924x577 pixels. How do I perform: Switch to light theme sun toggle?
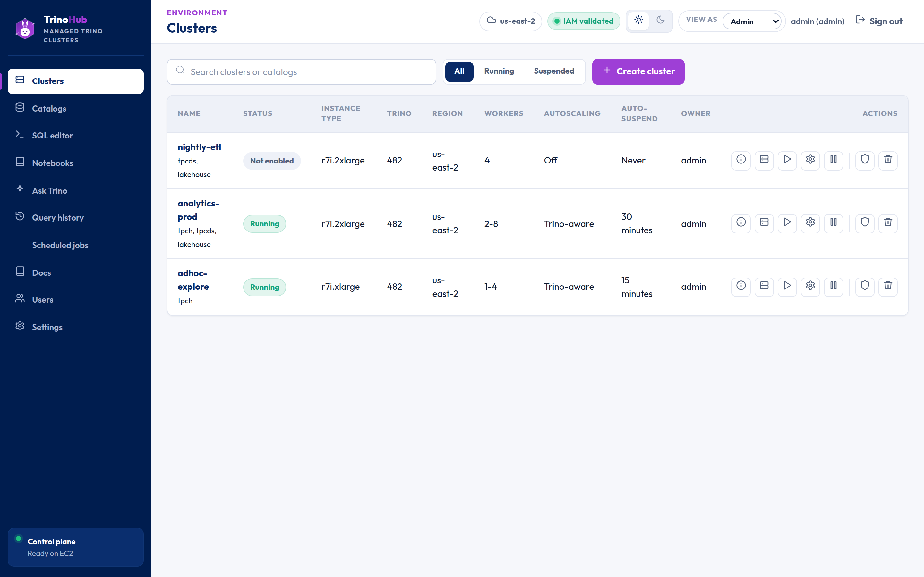tap(638, 21)
